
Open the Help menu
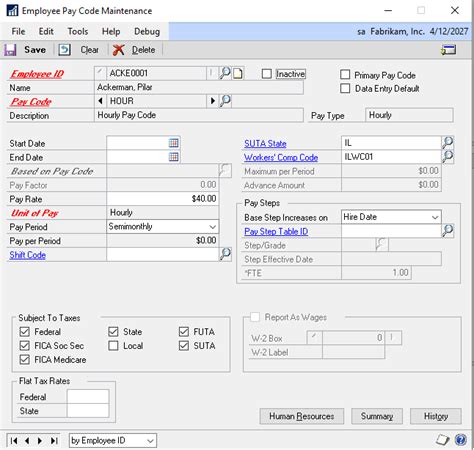click(x=111, y=31)
